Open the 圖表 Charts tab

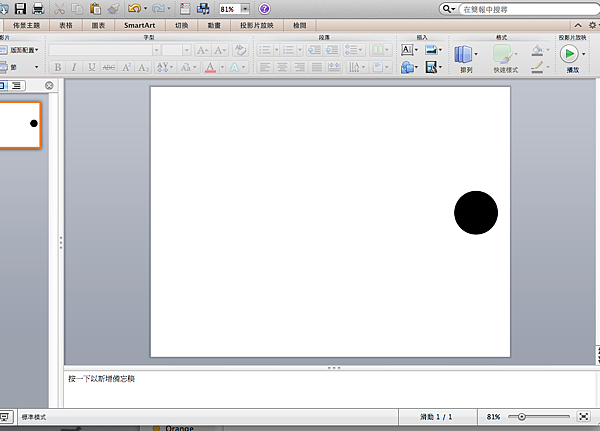click(x=98, y=25)
